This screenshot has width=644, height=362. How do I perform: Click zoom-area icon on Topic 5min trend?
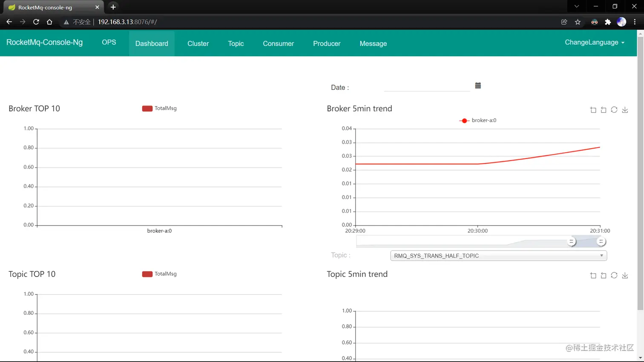click(x=593, y=275)
